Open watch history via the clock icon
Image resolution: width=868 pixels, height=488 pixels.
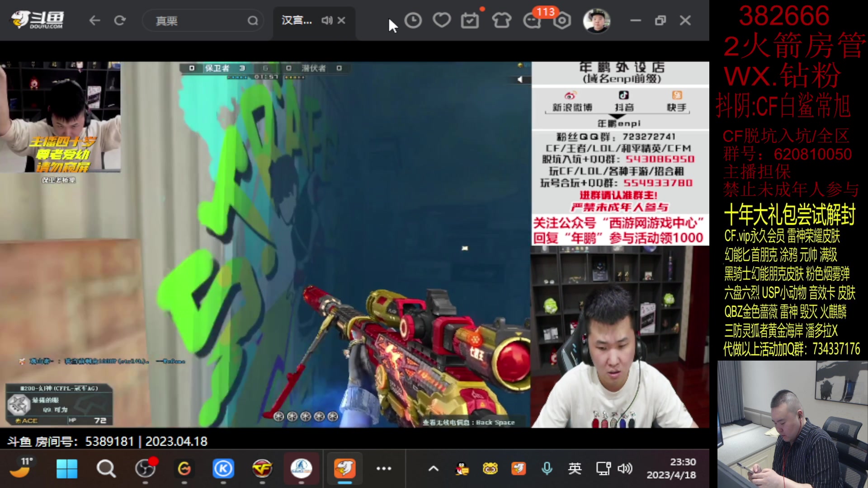click(413, 20)
